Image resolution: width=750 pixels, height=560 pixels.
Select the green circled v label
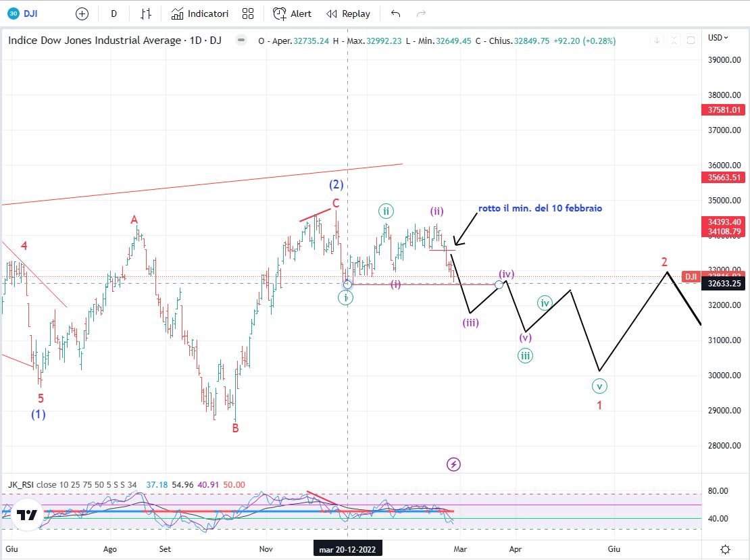click(599, 386)
